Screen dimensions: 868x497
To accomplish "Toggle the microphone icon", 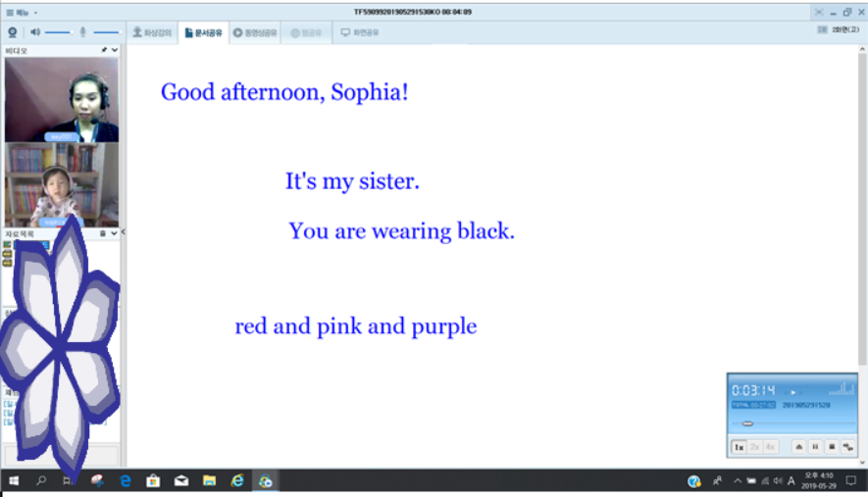I will (83, 32).
